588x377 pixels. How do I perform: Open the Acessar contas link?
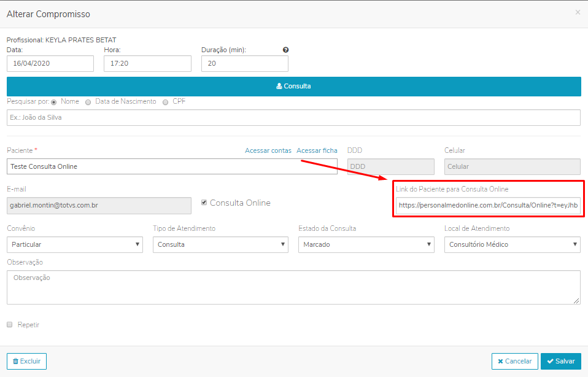point(268,150)
